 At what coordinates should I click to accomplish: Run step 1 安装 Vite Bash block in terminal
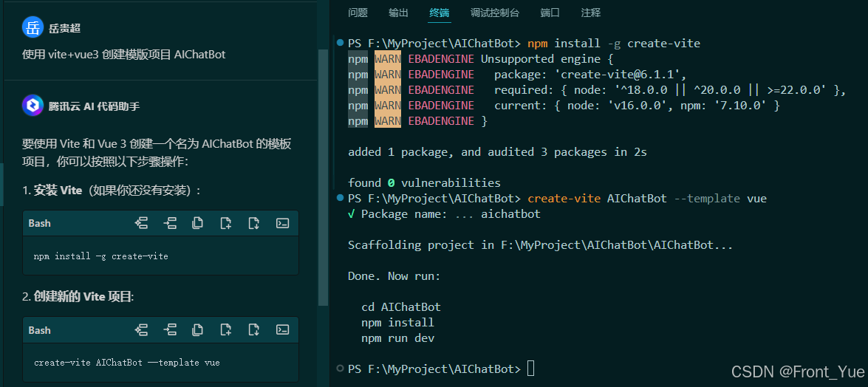tap(282, 223)
